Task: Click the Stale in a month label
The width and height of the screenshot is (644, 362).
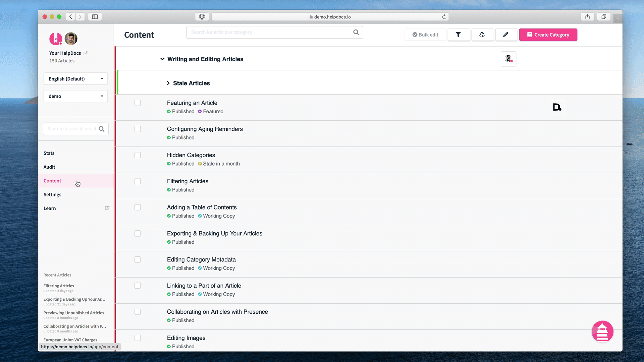Action: pyautogui.click(x=221, y=164)
